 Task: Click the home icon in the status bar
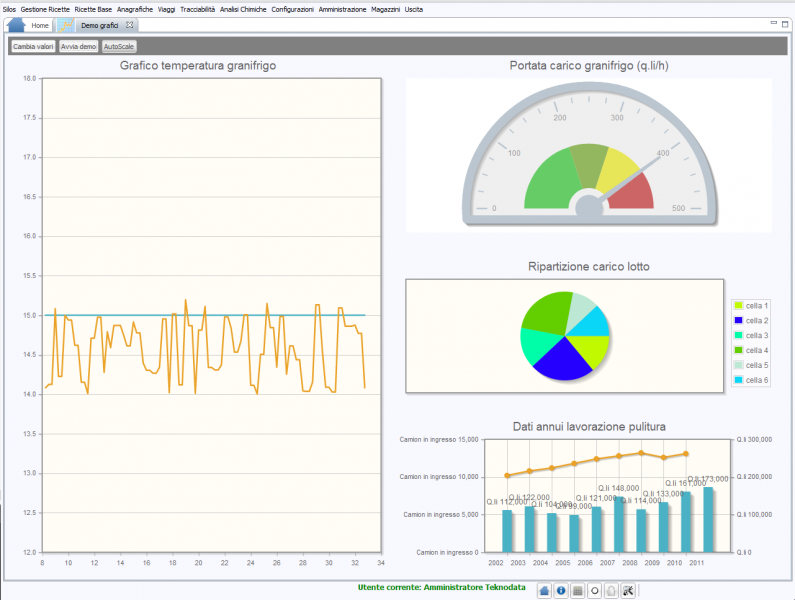click(x=544, y=591)
